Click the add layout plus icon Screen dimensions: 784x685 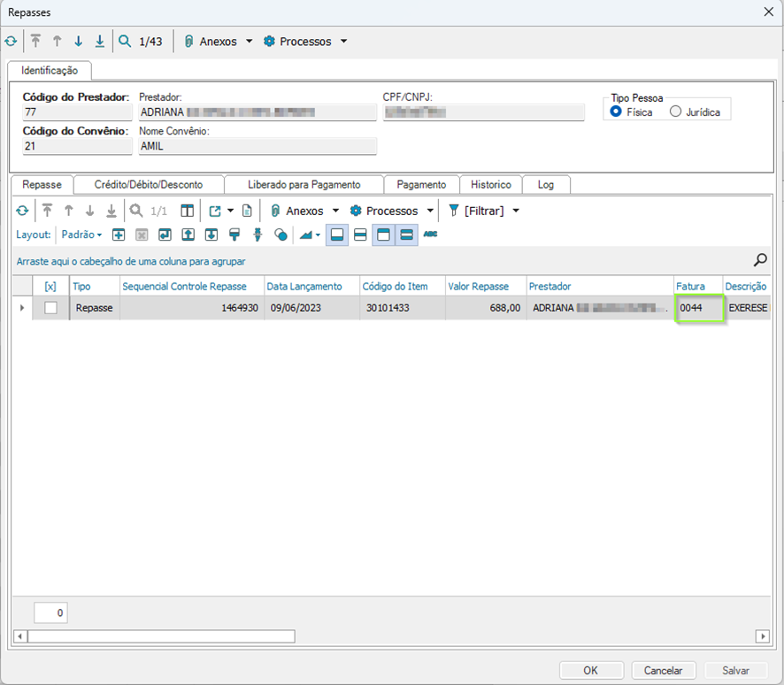tap(119, 235)
